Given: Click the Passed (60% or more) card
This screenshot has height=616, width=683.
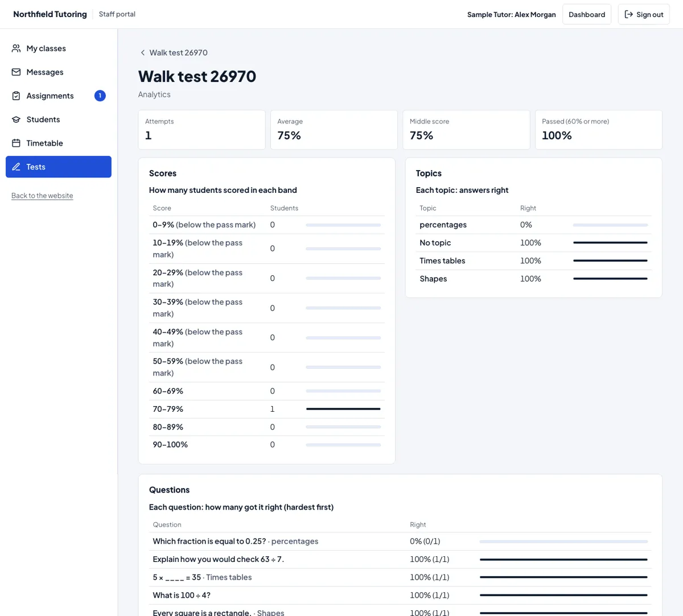Looking at the screenshot, I should coord(599,130).
